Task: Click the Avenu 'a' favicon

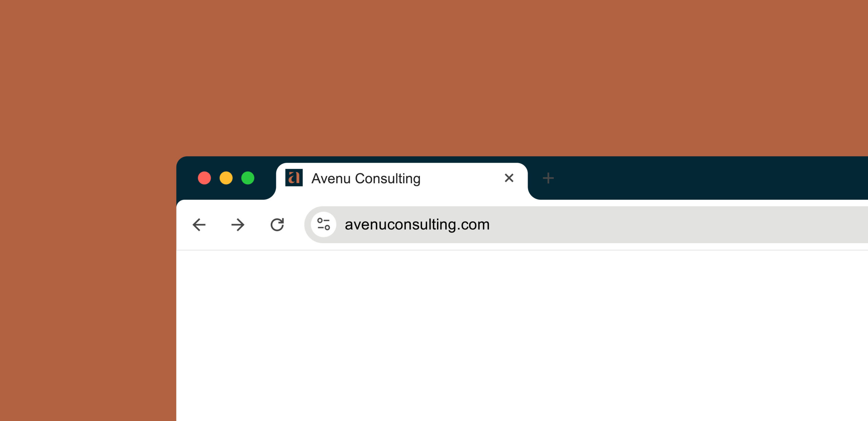Action: (x=294, y=178)
